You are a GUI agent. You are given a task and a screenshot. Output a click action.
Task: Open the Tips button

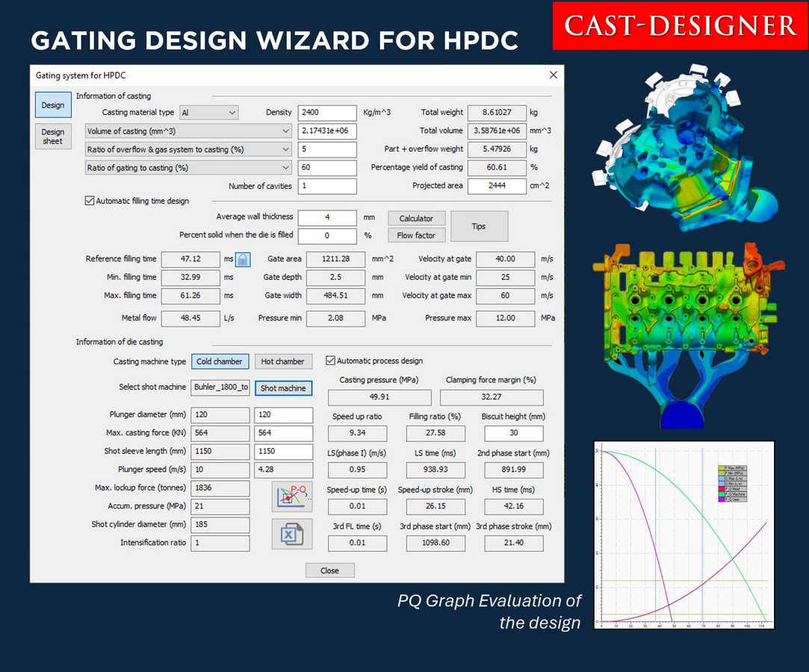[479, 226]
